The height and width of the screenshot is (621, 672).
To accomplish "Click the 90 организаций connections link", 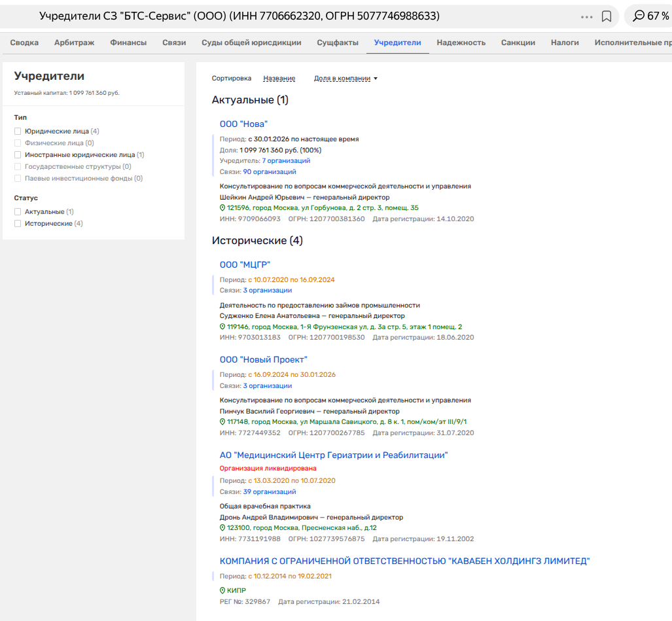I will [270, 172].
